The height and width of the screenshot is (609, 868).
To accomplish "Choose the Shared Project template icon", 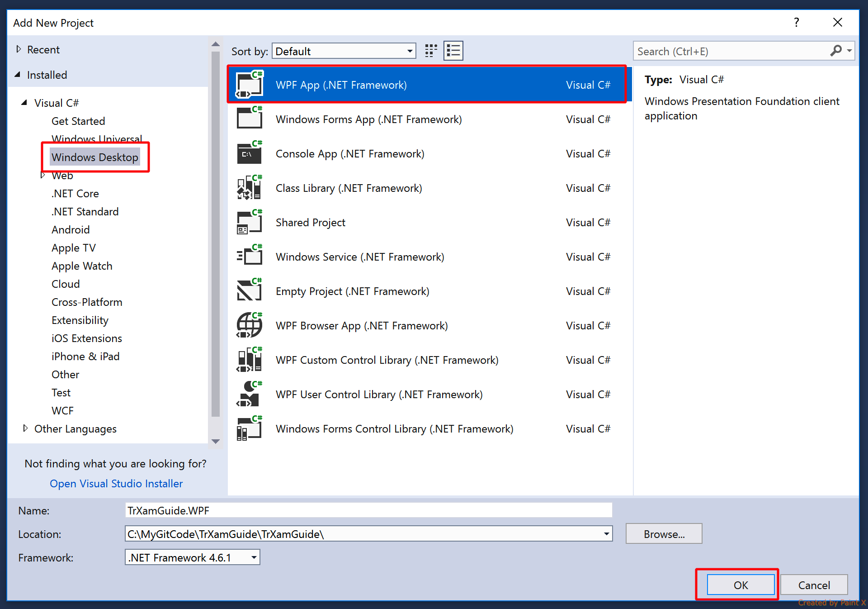I will click(x=250, y=222).
